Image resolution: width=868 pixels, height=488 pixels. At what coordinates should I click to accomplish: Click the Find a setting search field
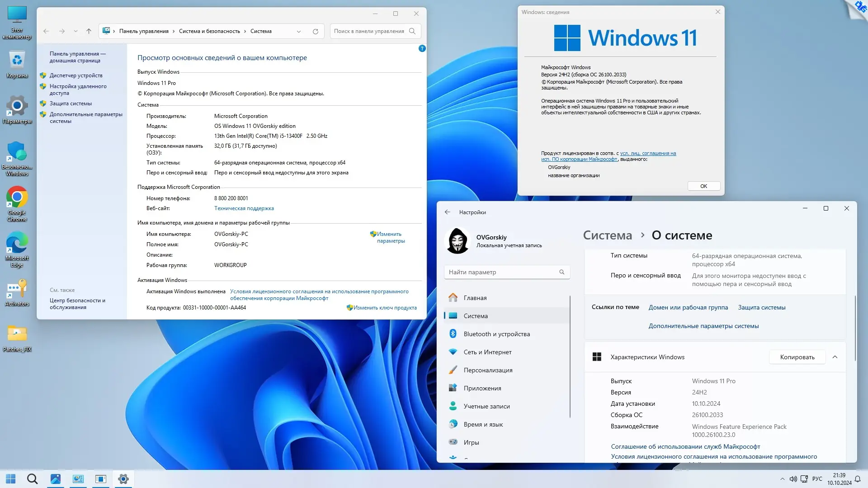pyautogui.click(x=502, y=272)
